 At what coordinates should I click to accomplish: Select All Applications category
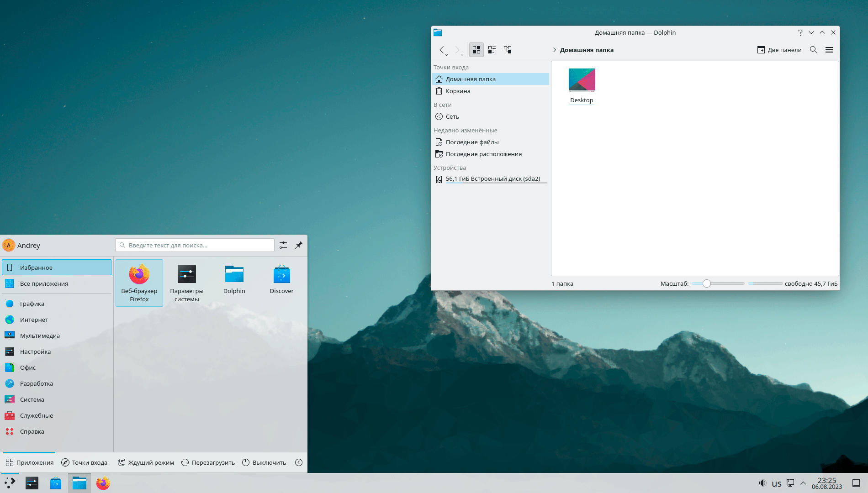pyautogui.click(x=44, y=283)
